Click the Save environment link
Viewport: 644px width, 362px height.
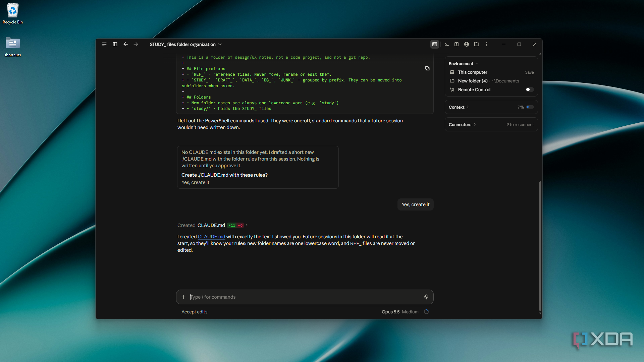point(529,72)
